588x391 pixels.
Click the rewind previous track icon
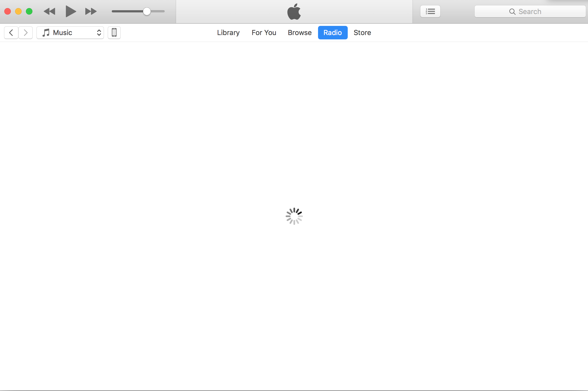(49, 11)
